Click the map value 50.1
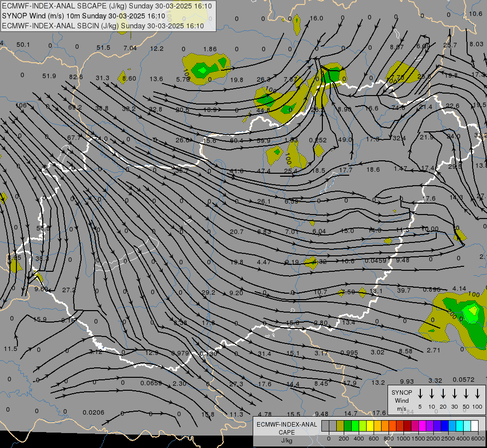The image size is (487, 448). [23, 45]
